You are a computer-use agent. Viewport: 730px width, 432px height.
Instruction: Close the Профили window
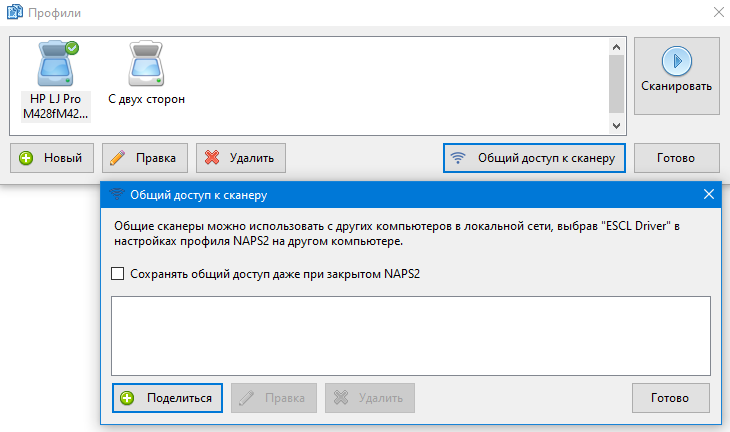[x=717, y=13]
